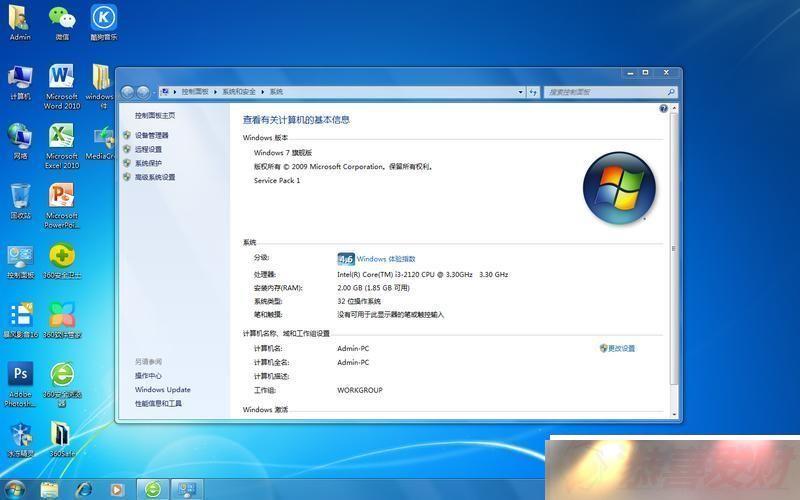This screenshot has height=500, width=800.
Task: Select the 网络 network desktop icon
Action: click(20, 141)
